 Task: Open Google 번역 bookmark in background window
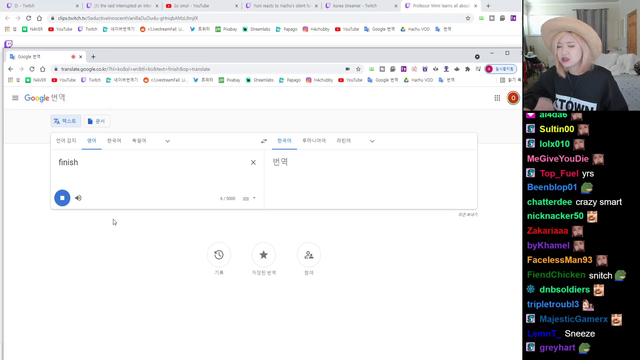click(x=379, y=29)
